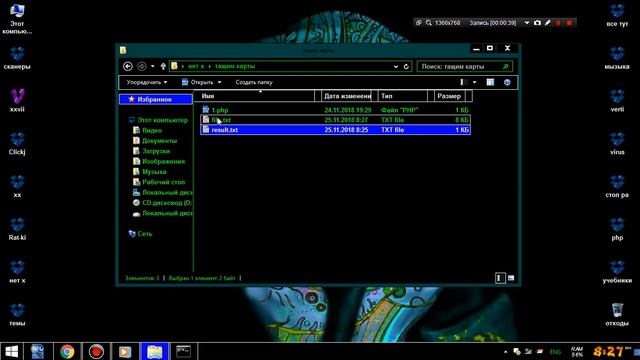Select the file 1.php
Viewport: 640px width, 360px height.
220,110
